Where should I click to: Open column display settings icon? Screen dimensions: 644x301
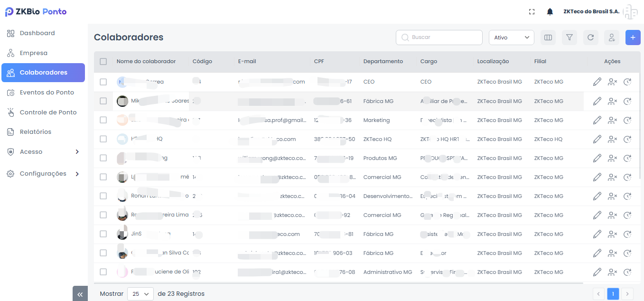548,38
